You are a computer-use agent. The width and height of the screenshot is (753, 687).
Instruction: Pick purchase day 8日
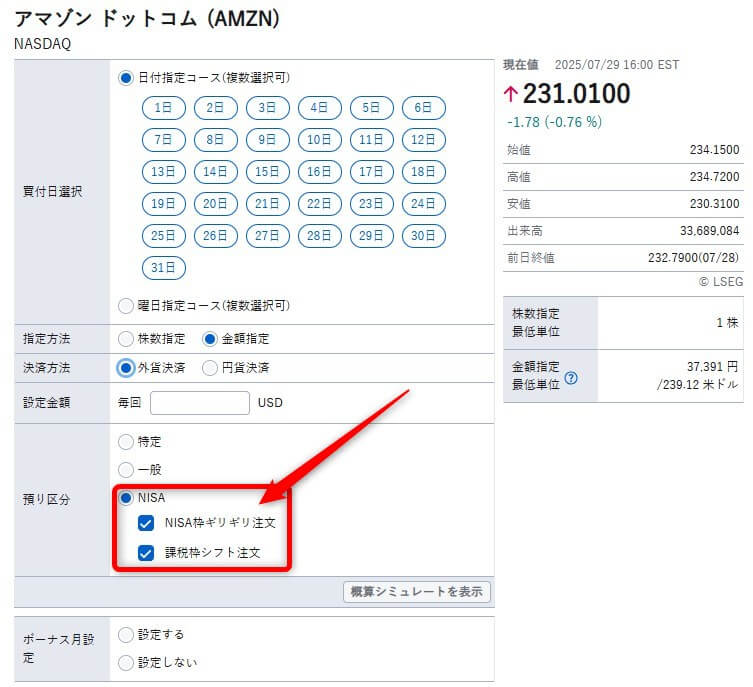click(216, 140)
